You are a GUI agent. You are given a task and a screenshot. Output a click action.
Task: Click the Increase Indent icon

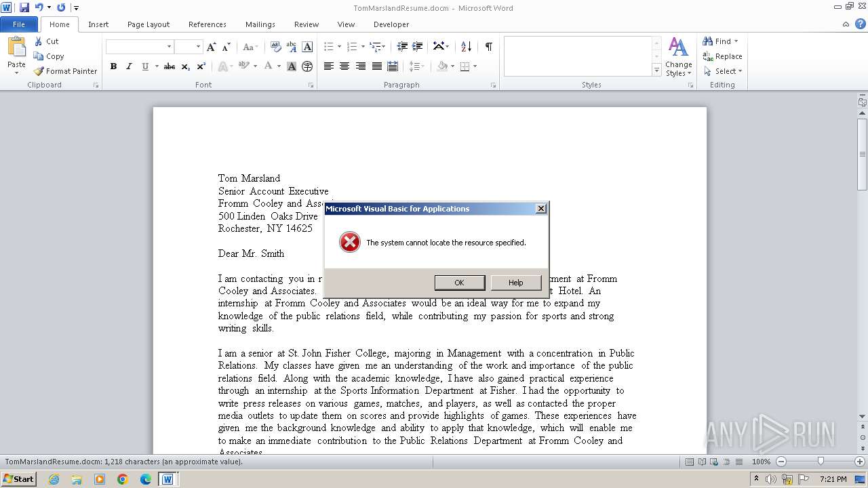pos(418,47)
